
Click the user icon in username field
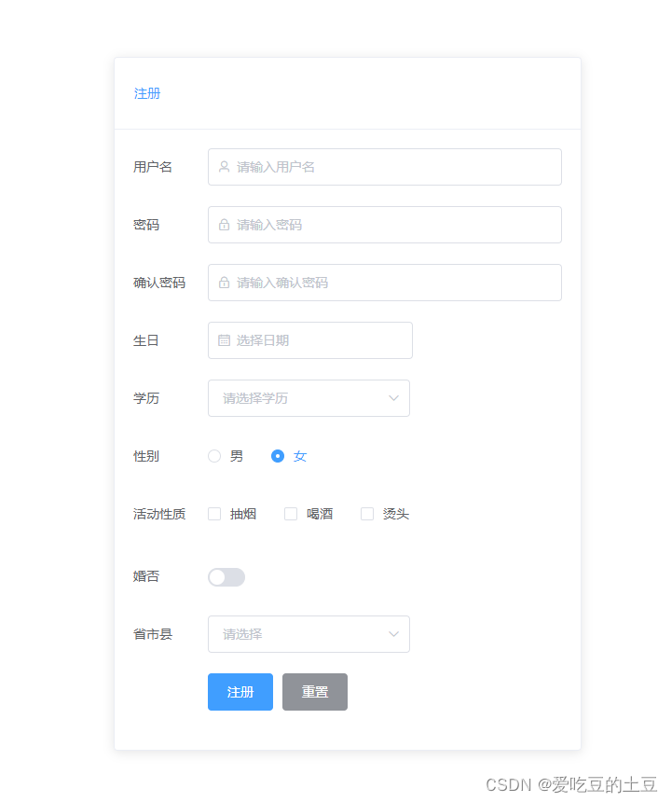(x=224, y=167)
